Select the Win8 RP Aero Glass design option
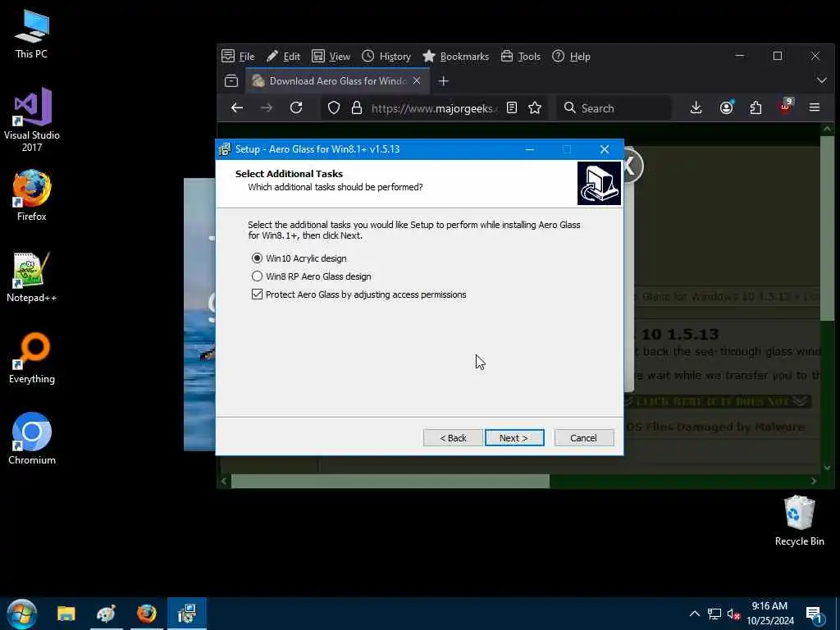The image size is (840, 630). click(257, 276)
